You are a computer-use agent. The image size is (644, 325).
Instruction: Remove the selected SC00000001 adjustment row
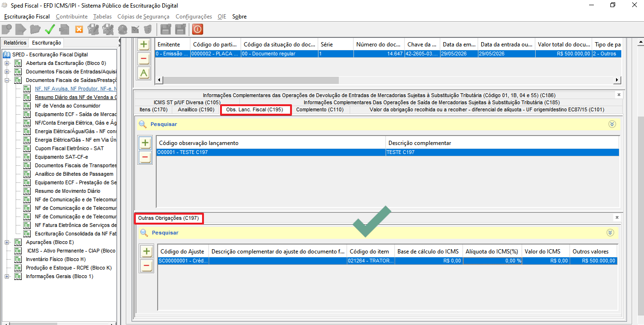146,266
